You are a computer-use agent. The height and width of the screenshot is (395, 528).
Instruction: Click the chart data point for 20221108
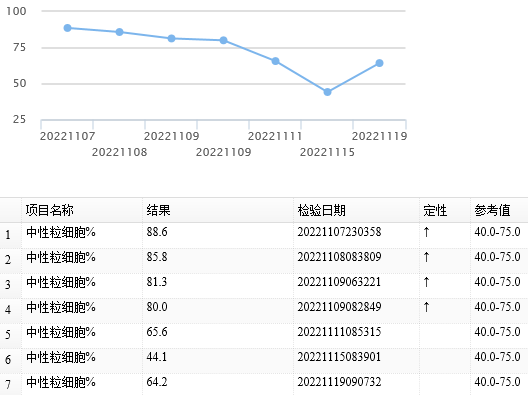[119, 32]
